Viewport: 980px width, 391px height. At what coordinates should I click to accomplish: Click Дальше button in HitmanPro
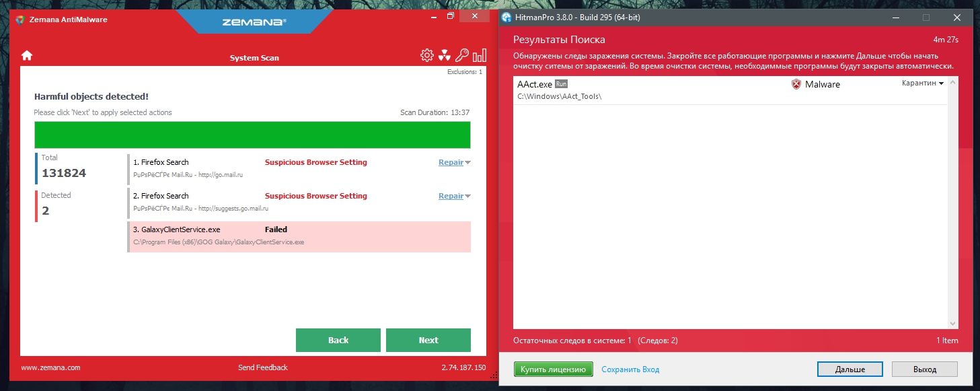[850, 369]
